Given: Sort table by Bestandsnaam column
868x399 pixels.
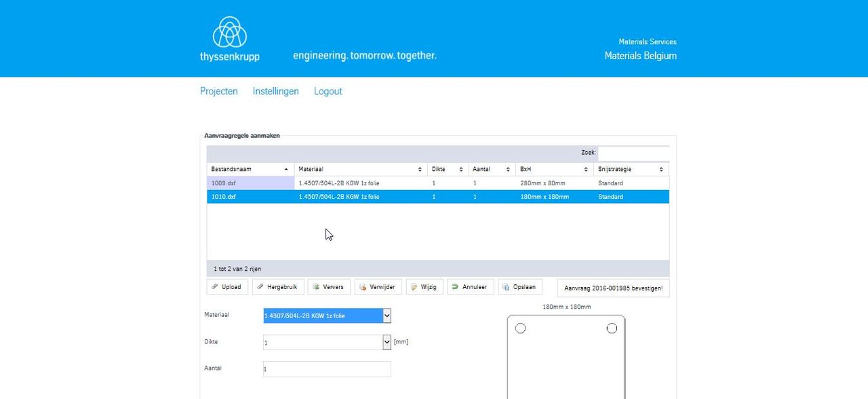Looking at the screenshot, I should (250, 169).
